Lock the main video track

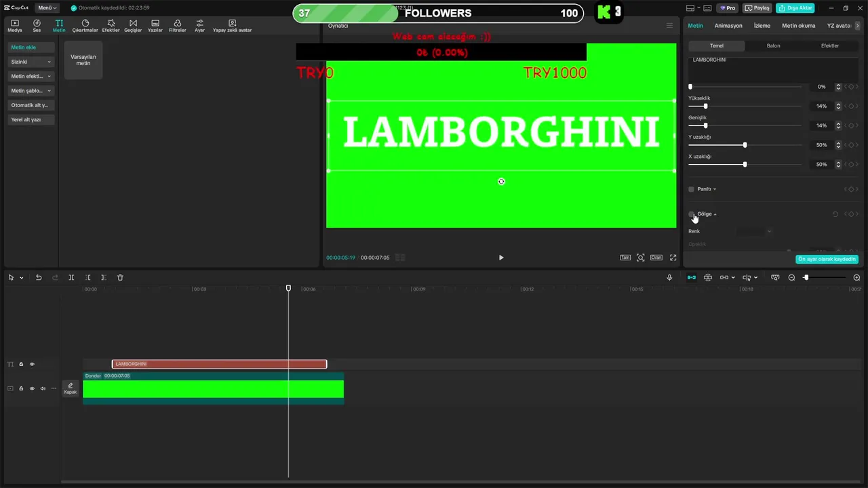pyautogui.click(x=21, y=388)
